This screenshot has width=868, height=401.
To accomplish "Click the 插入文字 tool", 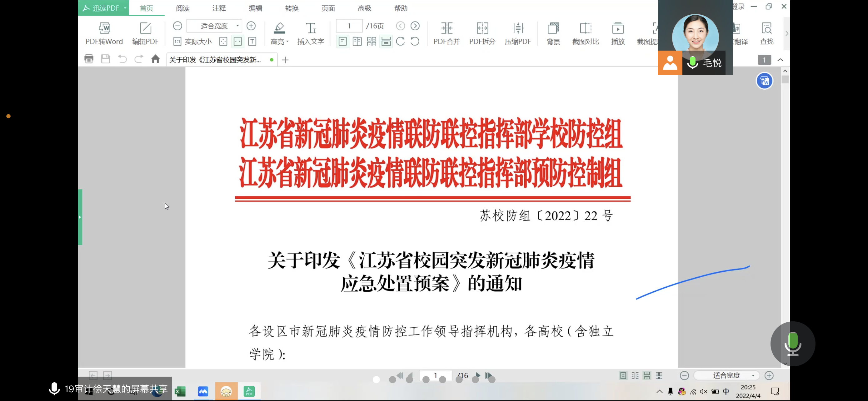I will point(310,28).
